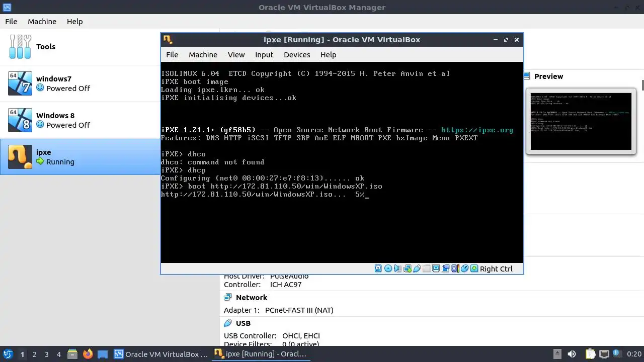Screen dimensions: 644x362
Task: Click the USB section header
Action: coord(243,323)
